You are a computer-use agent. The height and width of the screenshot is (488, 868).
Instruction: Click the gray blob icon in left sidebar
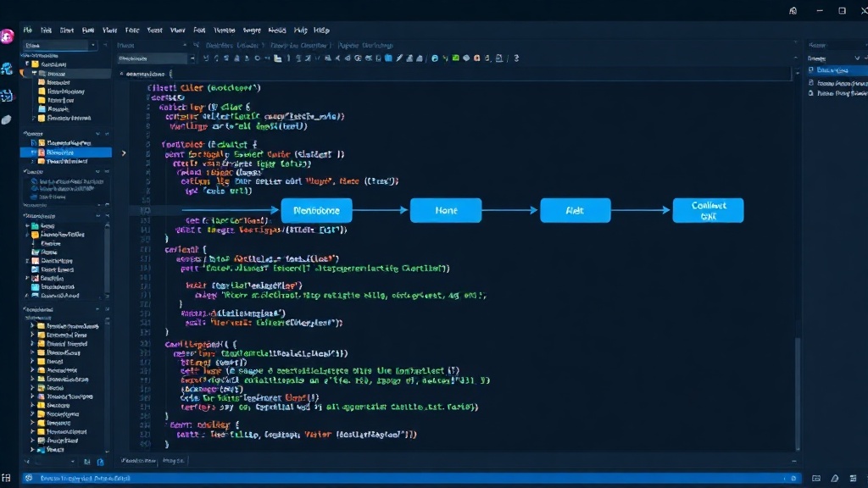6,119
